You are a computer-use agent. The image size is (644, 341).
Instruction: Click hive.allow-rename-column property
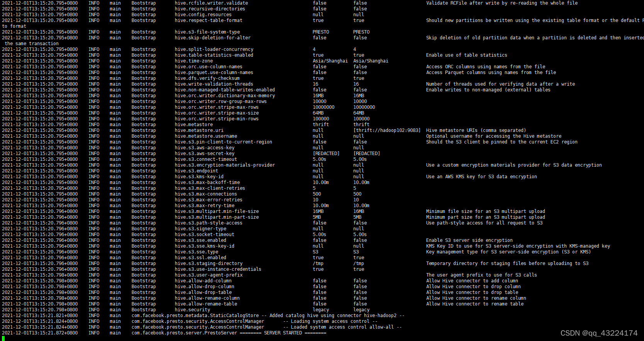click(x=207, y=298)
